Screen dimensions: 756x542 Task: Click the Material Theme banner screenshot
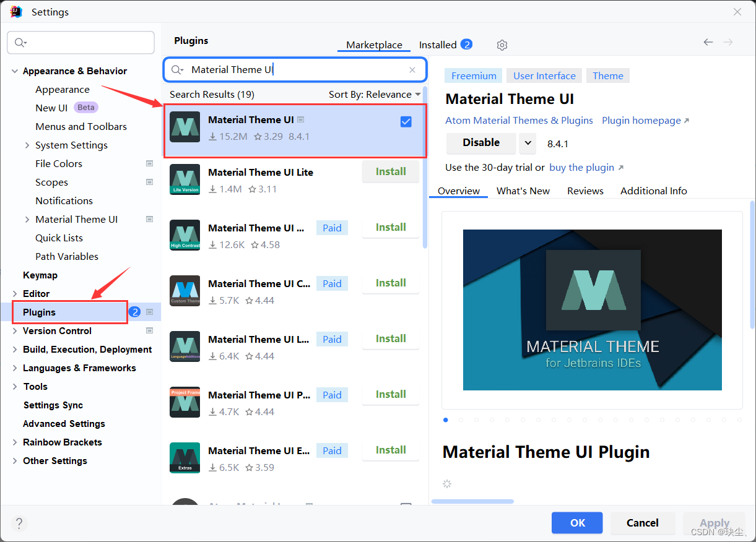[592, 310]
